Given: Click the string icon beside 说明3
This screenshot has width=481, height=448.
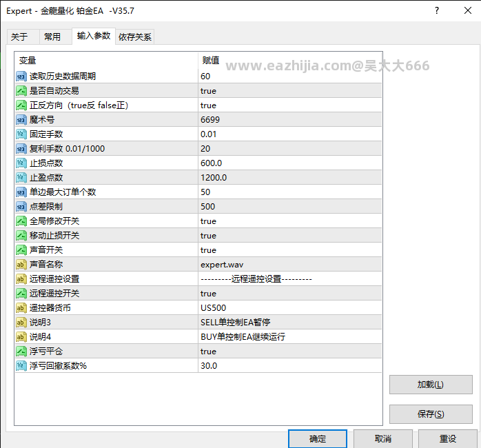Looking at the screenshot, I should (x=21, y=323).
